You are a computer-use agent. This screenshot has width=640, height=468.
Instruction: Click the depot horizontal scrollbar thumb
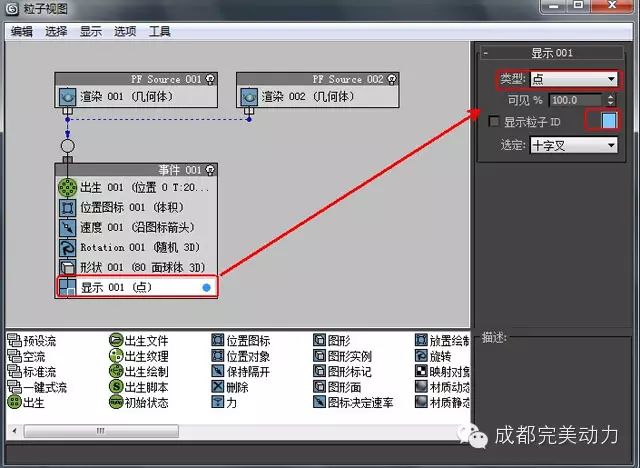click(x=101, y=431)
